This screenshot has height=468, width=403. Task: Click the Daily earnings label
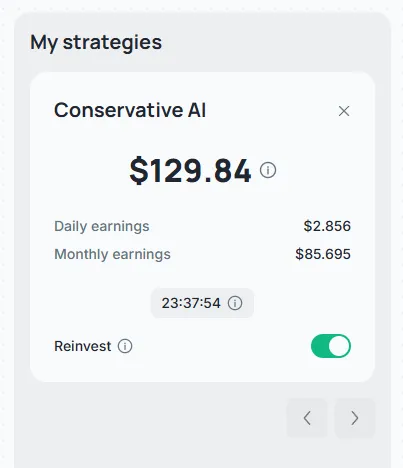coord(102,227)
